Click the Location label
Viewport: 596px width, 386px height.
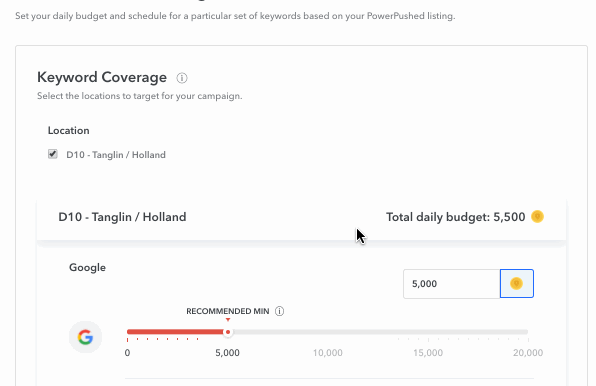68,130
